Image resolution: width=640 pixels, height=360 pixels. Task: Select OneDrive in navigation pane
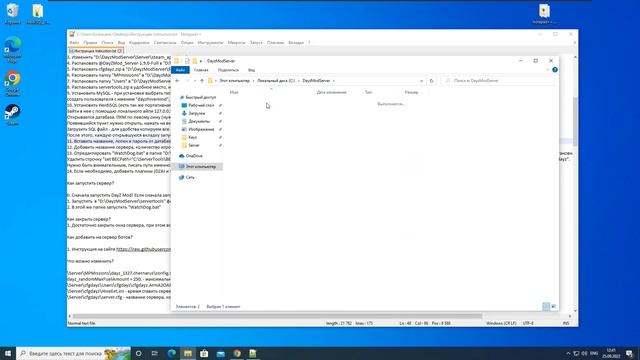pos(193,156)
